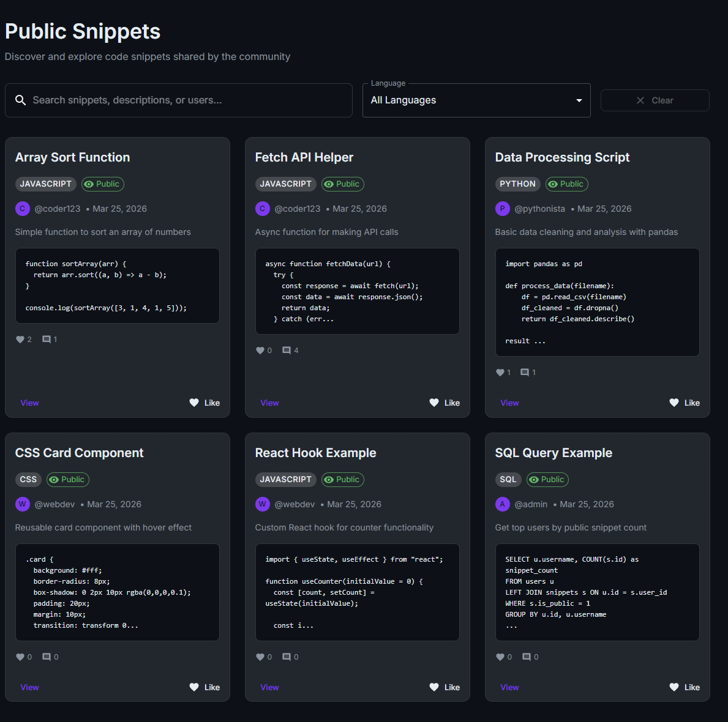Open the All Languages dropdown
Screen dimensions: 728x722
click(476, 100)
